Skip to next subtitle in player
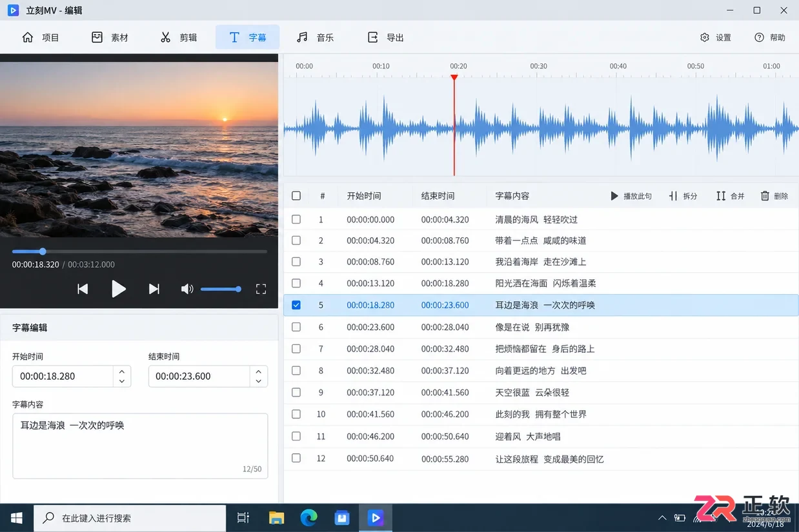This screenshot has width=799, height=532. pyautogui.click(x=154, y=289)
